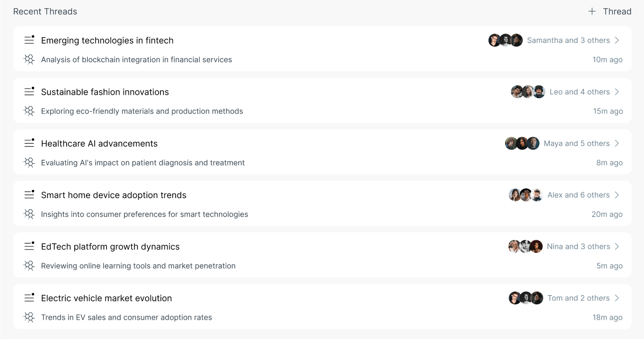Expand the chevron next to Alex and 6 others
Image resolution: width=644 pixels, height=339 pixels.
617,195
